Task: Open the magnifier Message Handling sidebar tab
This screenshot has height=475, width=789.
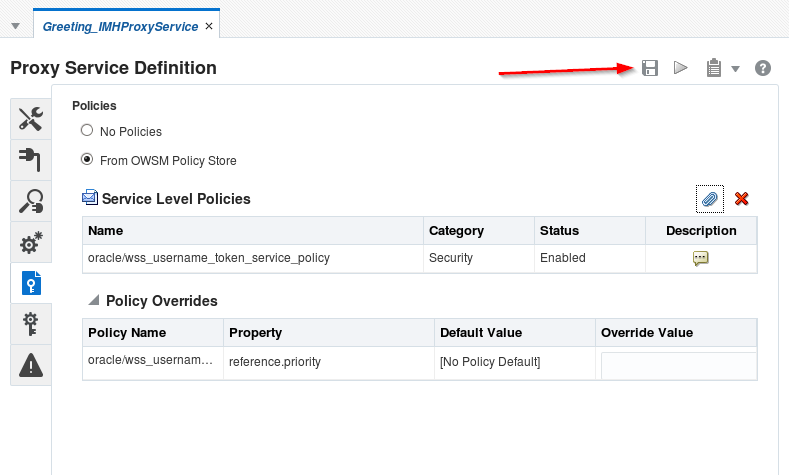Action: click(x=31, y=201)
